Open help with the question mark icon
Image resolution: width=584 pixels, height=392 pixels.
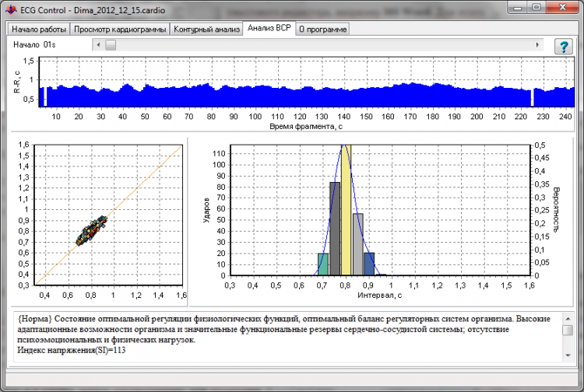coord(563,46)
